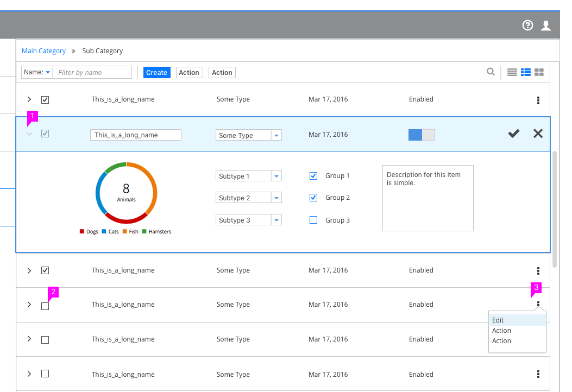The width and height of the screenshot is (572, 392).
Task: Open kebab menu on row below expanded panel
Action: 538,270
